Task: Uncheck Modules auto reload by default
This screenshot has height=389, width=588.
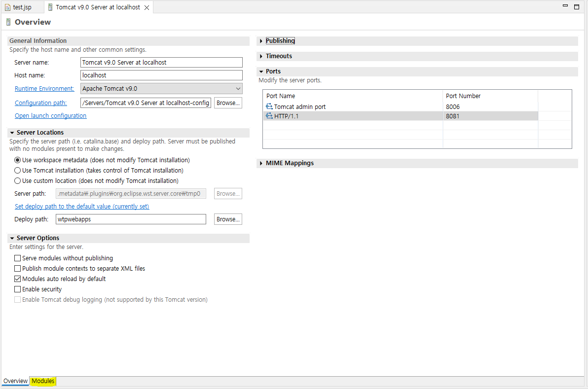Action: 18,279
